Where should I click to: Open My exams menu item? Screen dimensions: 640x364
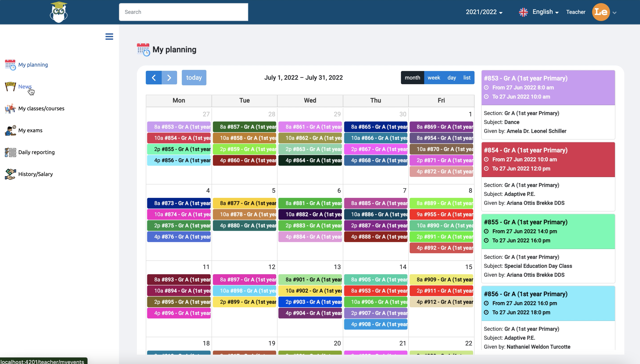(x=30, y=130)
